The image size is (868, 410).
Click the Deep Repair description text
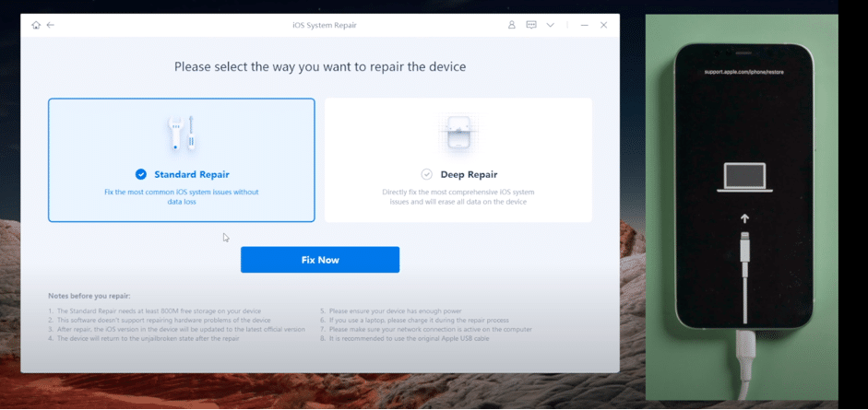pyautogui.click(x=458, y=196)
